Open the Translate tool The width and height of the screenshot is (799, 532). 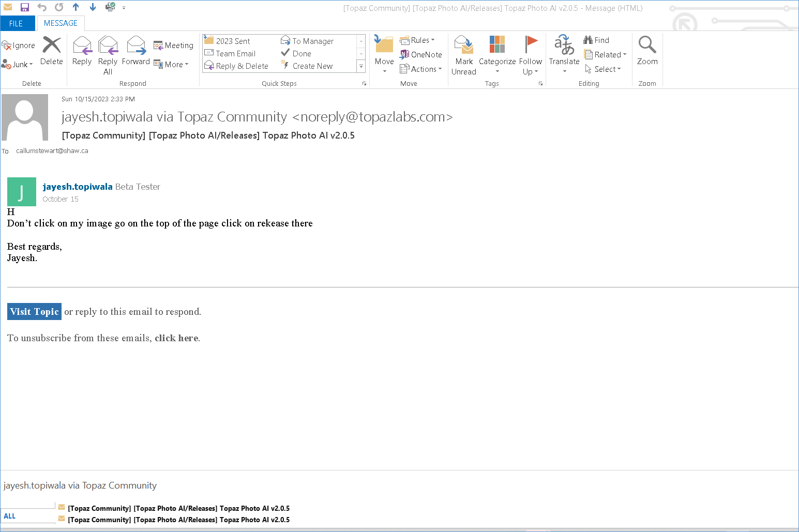pyautogui.click(x=564, y=54)
